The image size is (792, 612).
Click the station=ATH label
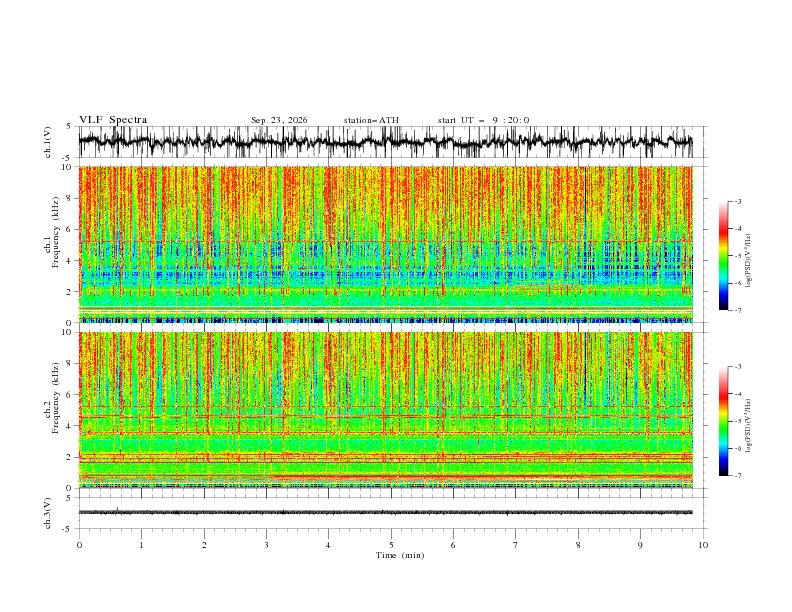pos(371,120)
